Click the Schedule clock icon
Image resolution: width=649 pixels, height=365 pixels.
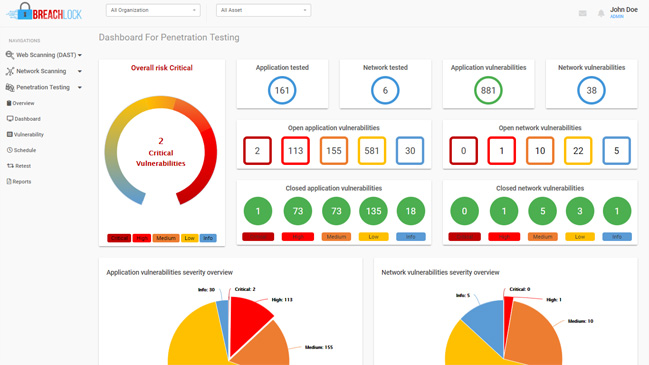tap(10, 150)
